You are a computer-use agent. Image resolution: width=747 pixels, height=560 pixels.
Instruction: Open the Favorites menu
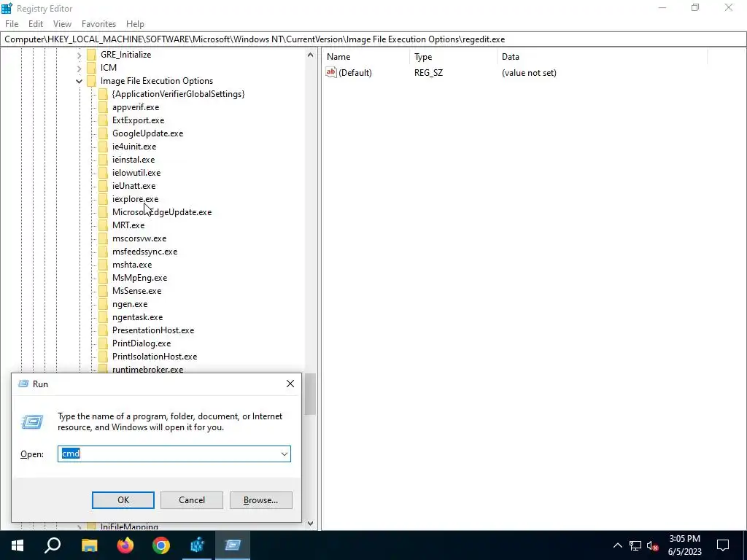coord(98,24)
